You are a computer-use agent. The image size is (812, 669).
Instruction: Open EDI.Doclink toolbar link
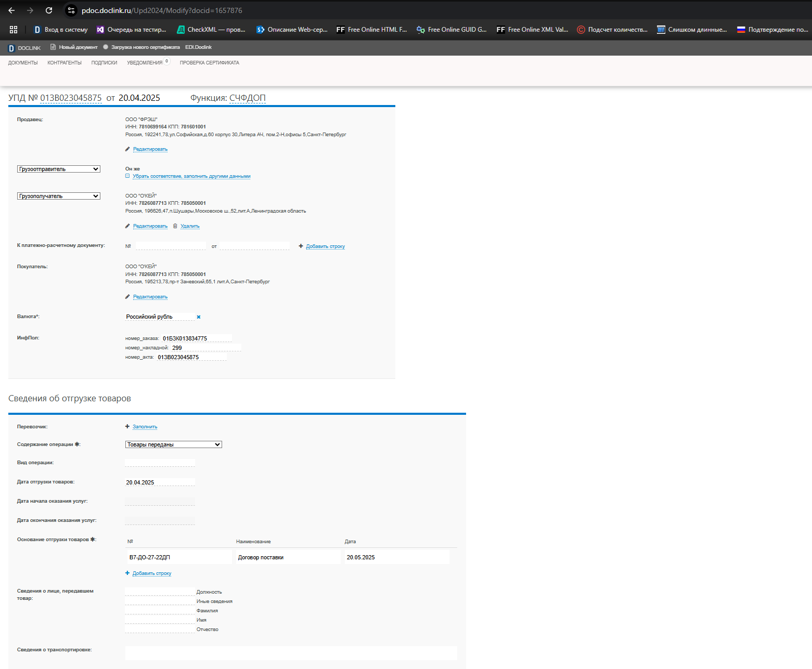point(198,47)
